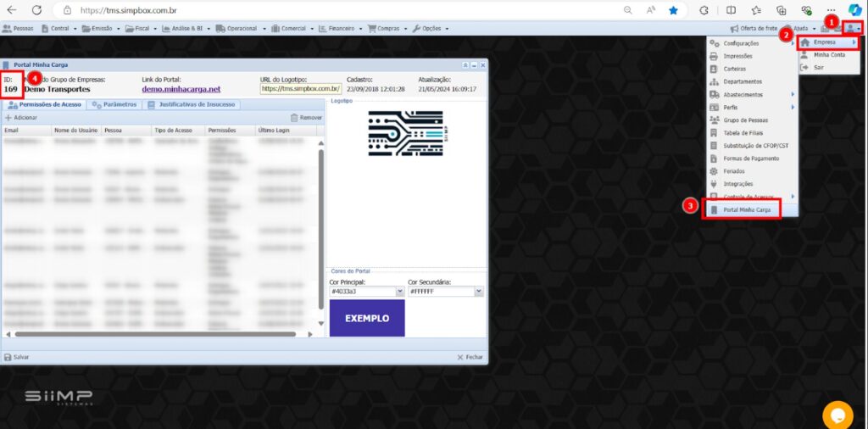The height and width of the screenshot is (429, 868).
Task: Sort by Tipo de Acesso column header
Action: [x=178, y=130]
